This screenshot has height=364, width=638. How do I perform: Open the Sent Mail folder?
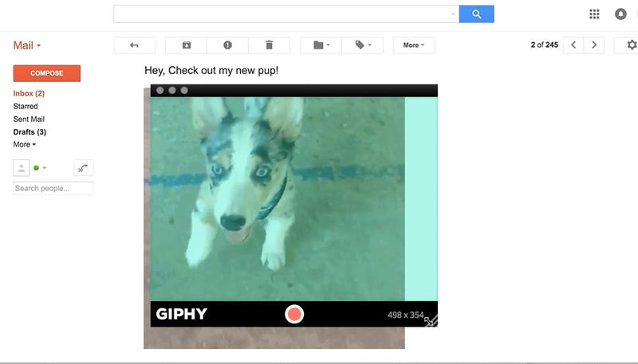click(29, 119)
